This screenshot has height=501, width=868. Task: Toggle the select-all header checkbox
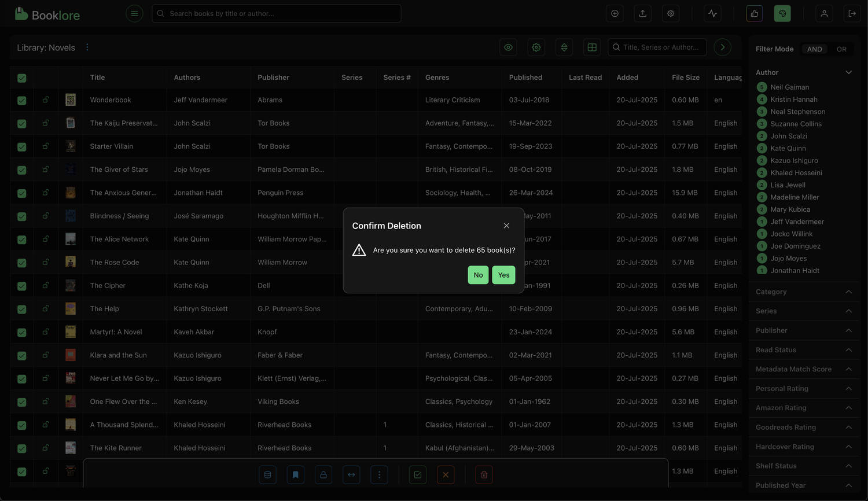tap(22, 78)
